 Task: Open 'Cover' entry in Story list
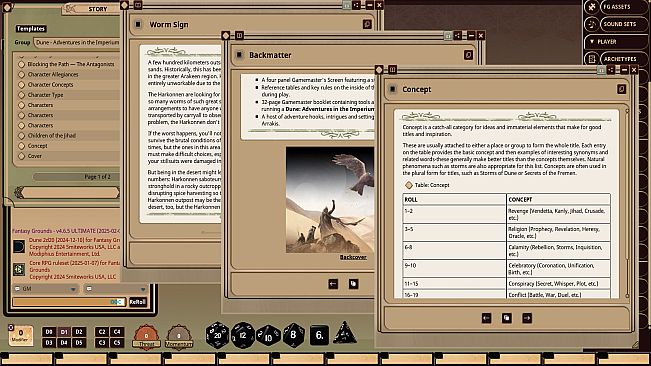[34, 156]
